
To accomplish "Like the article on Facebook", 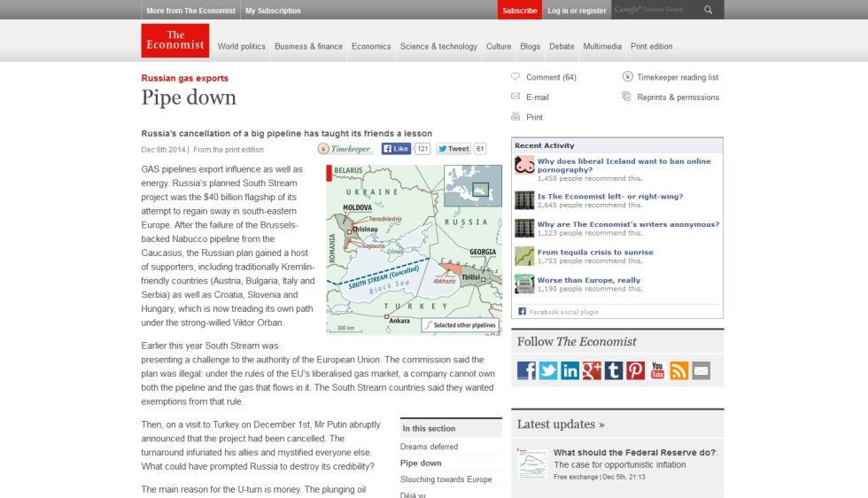I will click(x=396, y=149).
